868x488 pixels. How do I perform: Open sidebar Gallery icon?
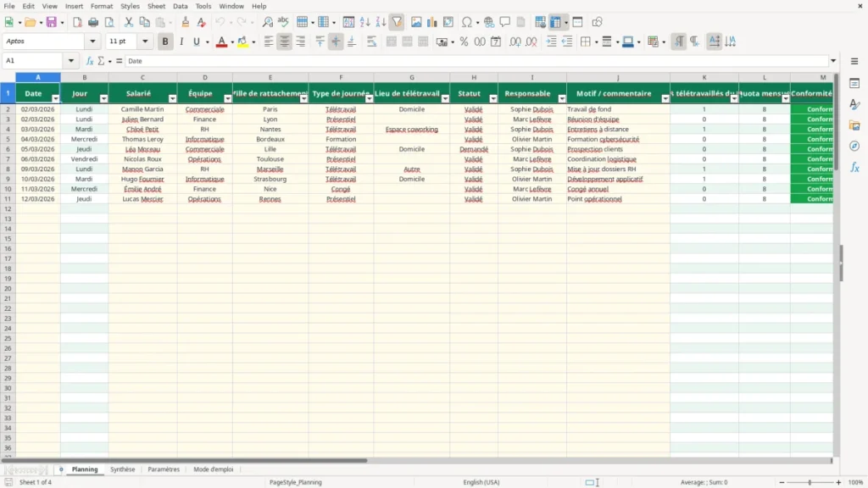tap(854, 125)
